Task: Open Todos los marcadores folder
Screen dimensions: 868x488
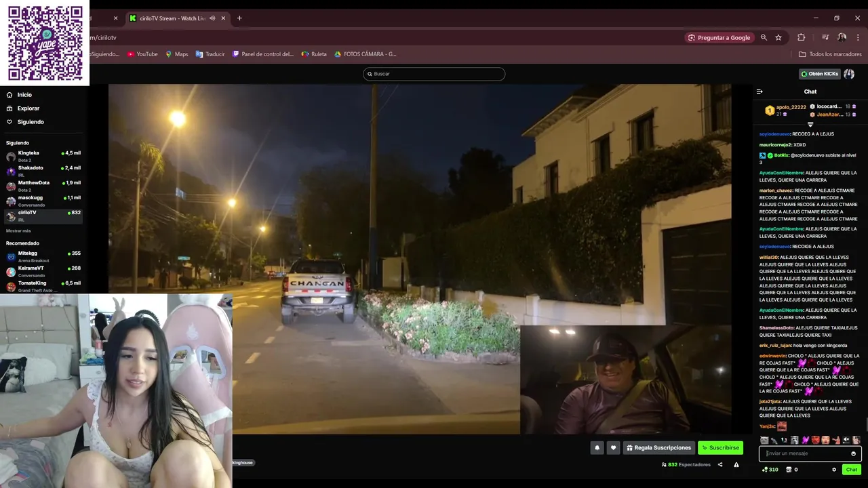Action: (x=830, y=54)
